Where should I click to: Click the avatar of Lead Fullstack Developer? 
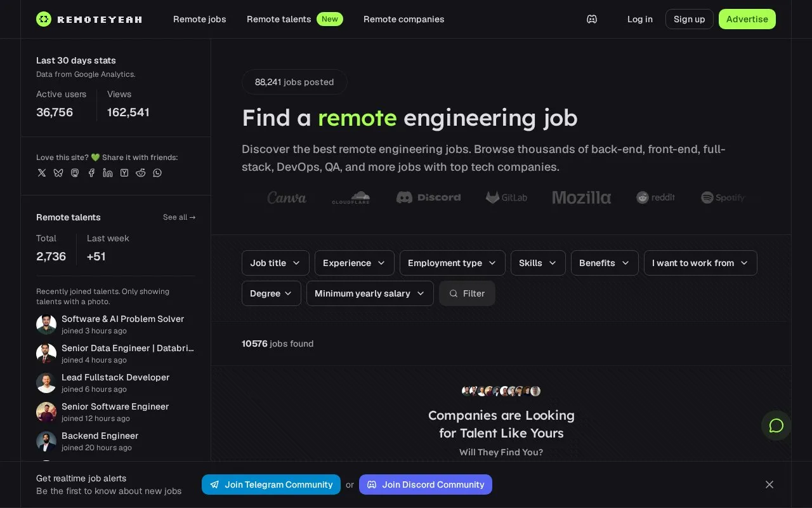(x=46, y=383)
